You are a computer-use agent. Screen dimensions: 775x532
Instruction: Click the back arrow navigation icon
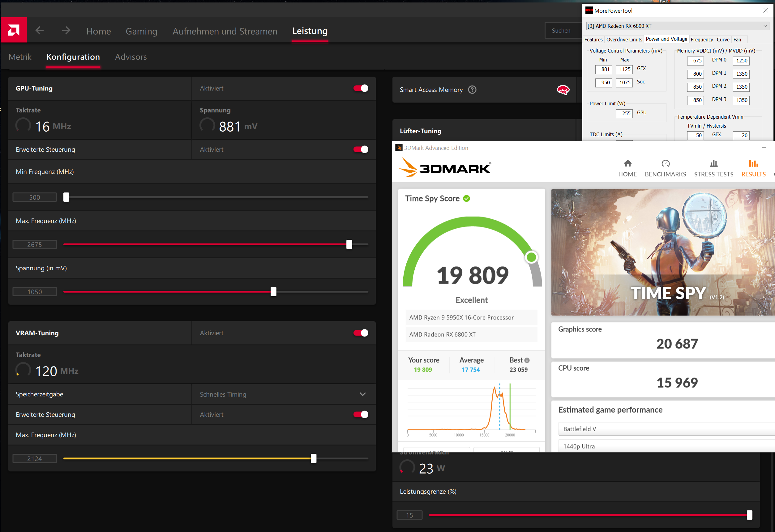coord(40,31)
